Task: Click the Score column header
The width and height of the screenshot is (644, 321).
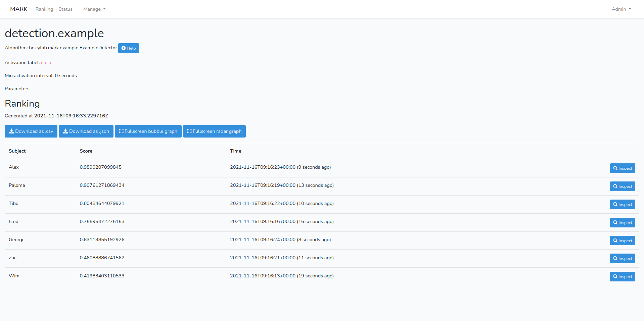Action: coord(86,151)
